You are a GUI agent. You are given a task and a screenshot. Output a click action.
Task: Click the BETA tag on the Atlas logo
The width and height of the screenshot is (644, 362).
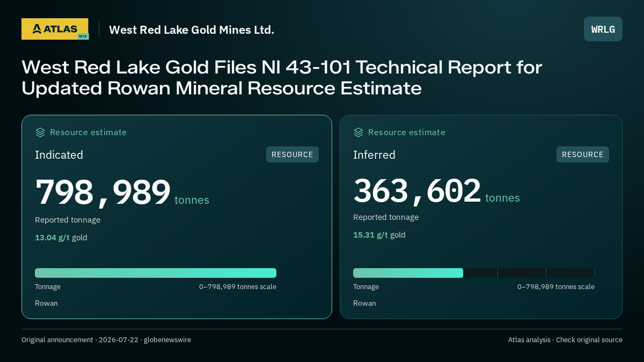[x=83, y=36]
